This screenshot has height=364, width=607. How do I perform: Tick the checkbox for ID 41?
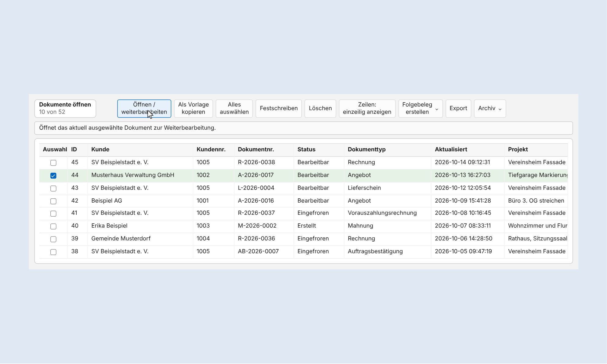click(x=53, y=213)
